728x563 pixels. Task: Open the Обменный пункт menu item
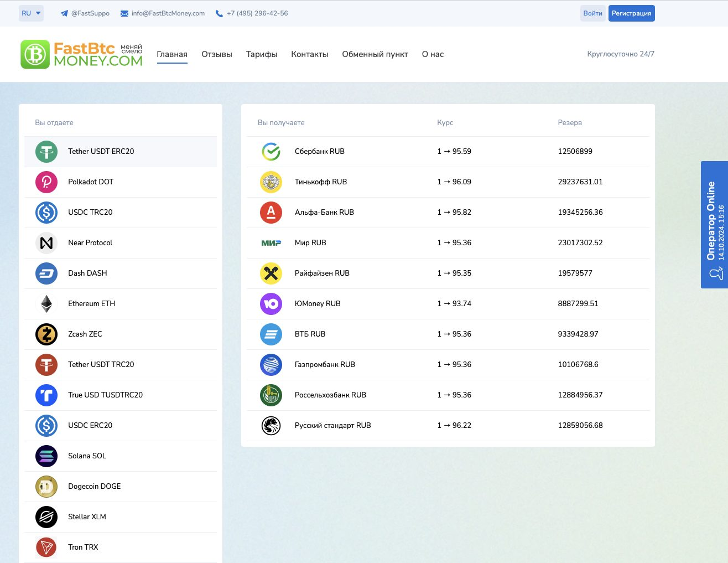click(x=375, y=54)
